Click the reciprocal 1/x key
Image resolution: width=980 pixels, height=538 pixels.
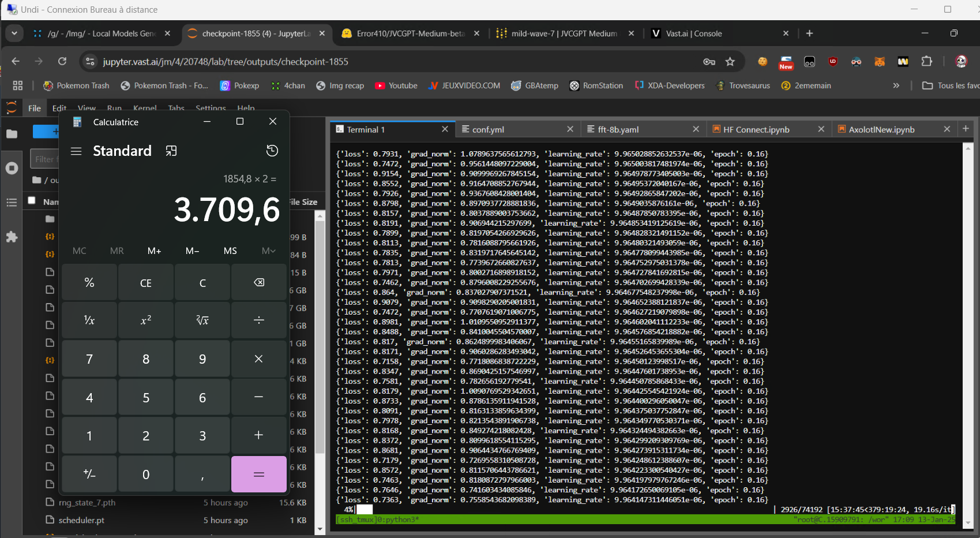coord(89,320)
